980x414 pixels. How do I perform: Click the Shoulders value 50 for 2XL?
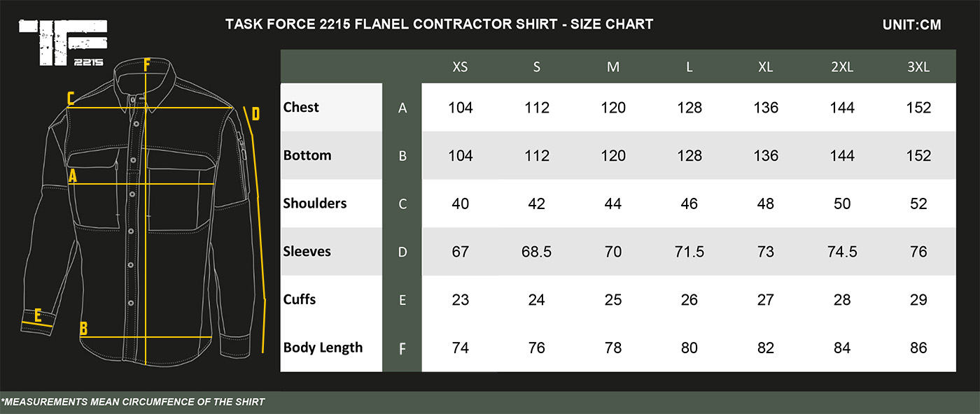coord(842,204)
